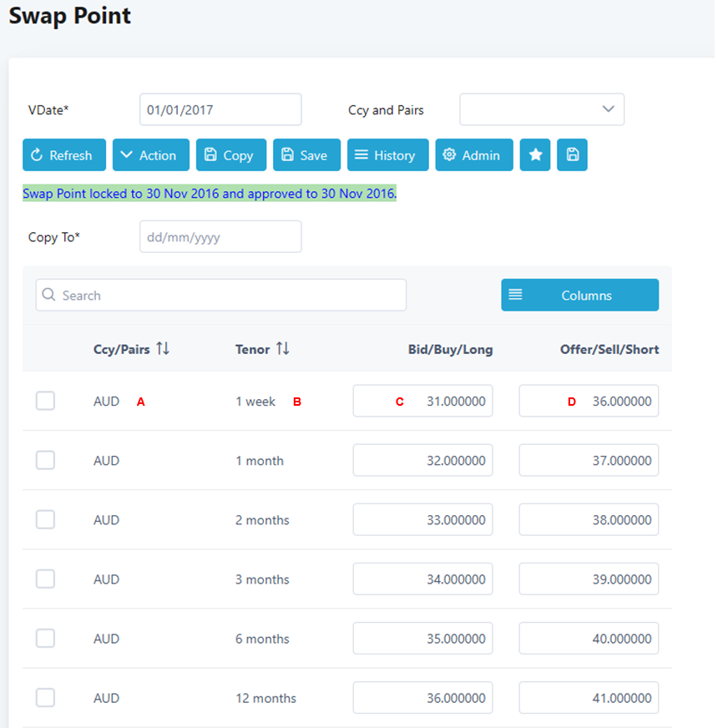Screen dimensions: 718x728
Task: Open the History list
Action: tap(387, 155)
